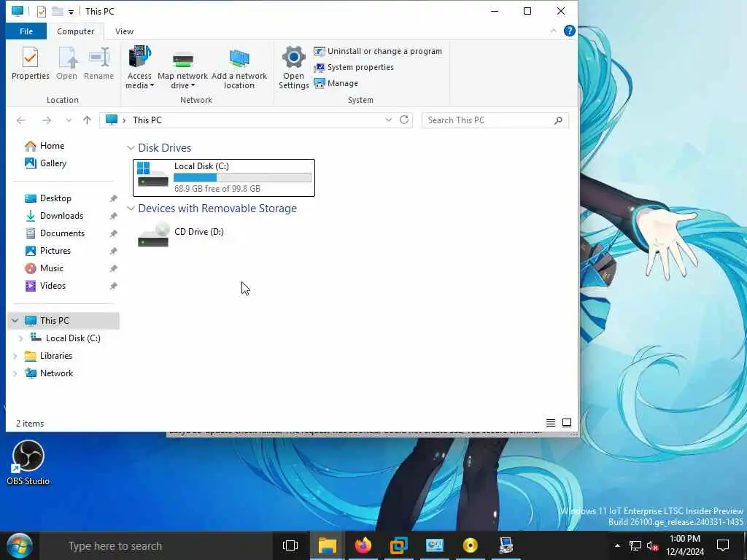Viewport: 747px width, 560px height.
Task: Show hidden tray icons arrow
Action: click(x=617, y=545)
